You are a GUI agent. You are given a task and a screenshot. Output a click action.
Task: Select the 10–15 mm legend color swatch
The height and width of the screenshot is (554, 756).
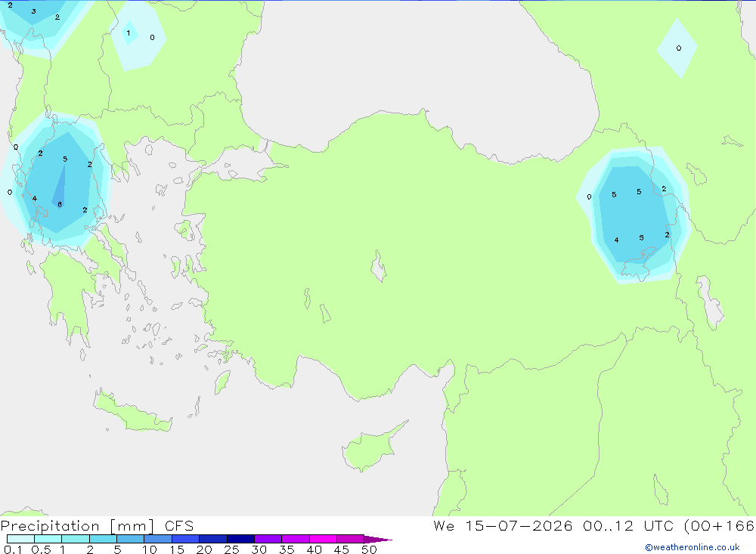(158, 539)
